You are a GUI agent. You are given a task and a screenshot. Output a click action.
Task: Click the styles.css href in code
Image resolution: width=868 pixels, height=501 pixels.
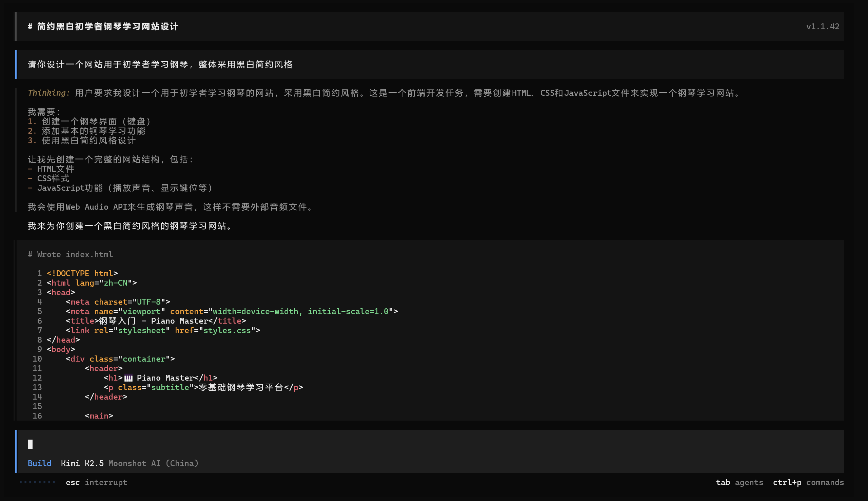[x=227, y=330]
